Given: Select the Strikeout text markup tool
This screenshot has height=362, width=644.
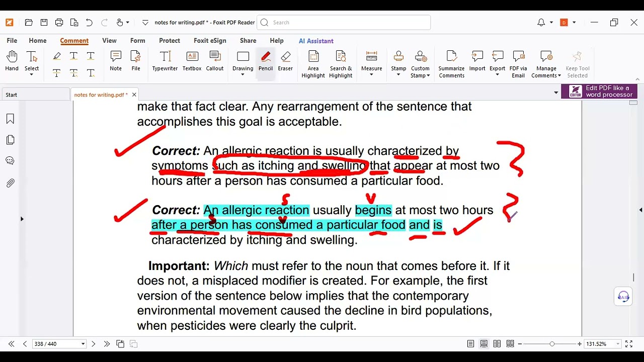Looking at the screenshot, I should 57,73.
